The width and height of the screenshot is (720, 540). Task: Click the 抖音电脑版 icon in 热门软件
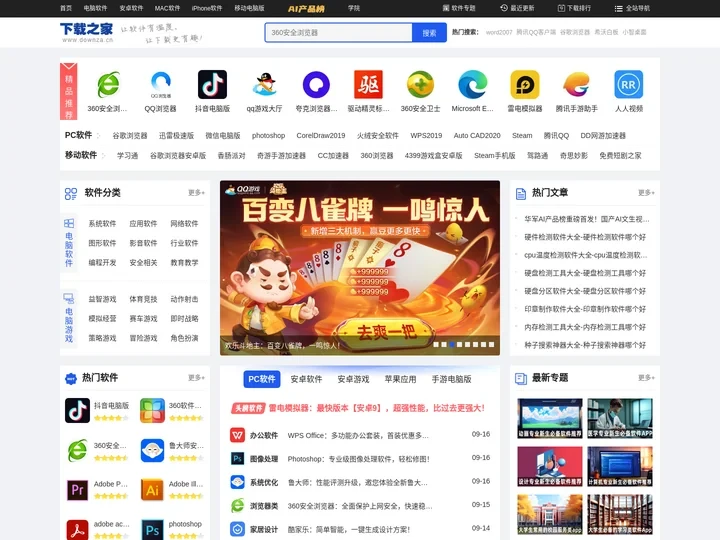[x=77, y=411]
